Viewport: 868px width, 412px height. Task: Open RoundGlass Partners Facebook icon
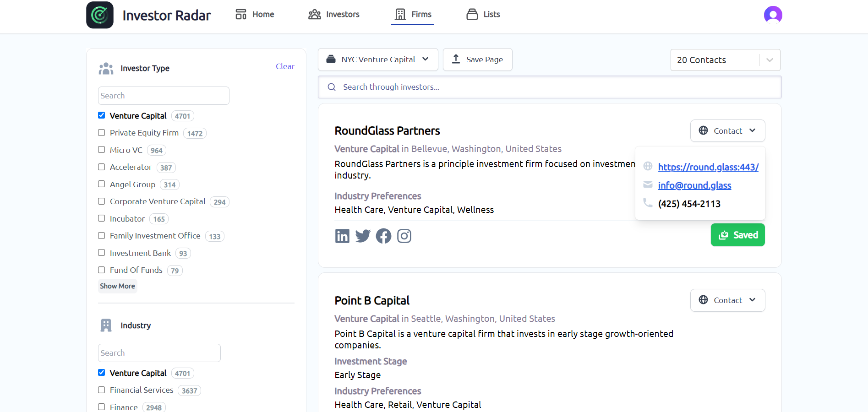[x=383, y=236]
